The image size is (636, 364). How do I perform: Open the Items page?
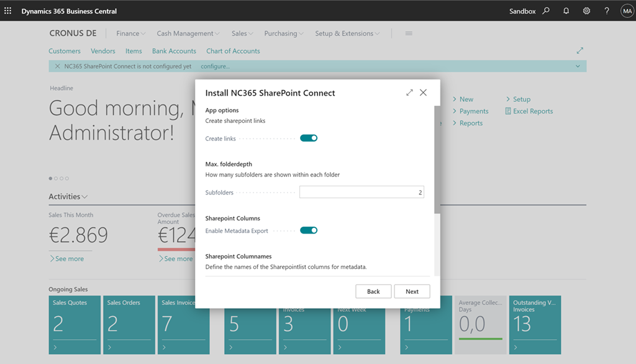134,51
